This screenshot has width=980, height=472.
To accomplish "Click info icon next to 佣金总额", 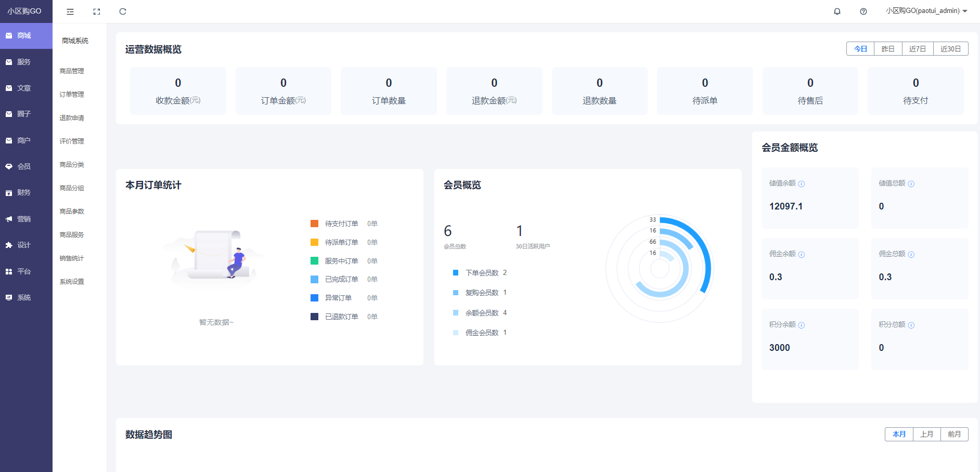I will tap(911, 254).
